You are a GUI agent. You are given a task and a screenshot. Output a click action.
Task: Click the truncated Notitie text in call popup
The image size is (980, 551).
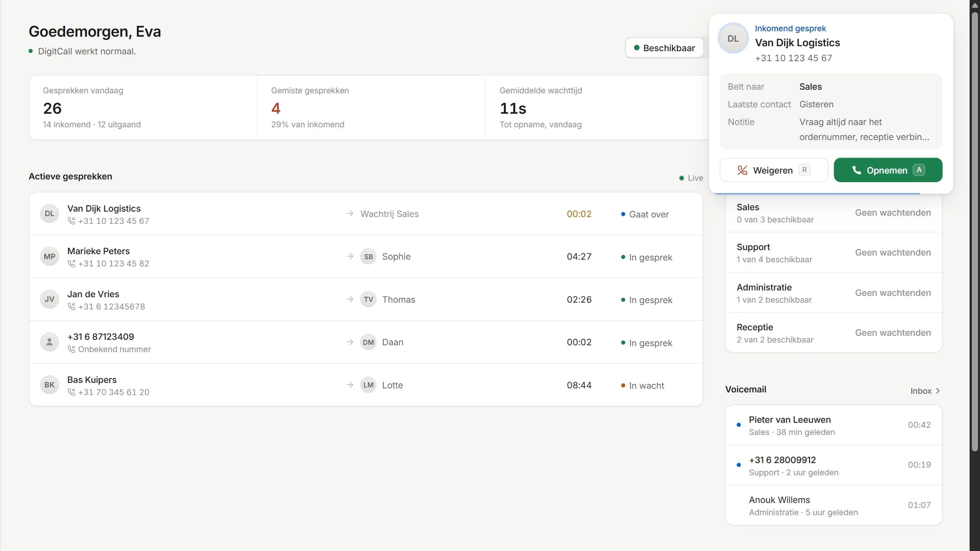(x=864, y=129)
